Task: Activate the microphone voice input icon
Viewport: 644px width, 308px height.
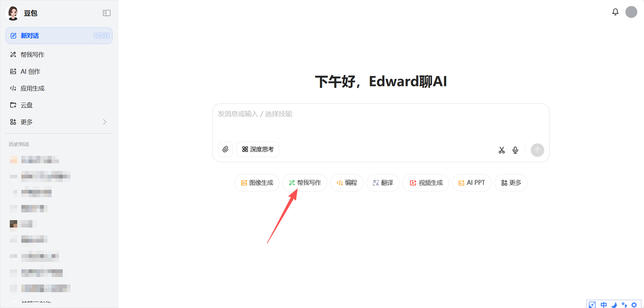Action: point(515,150)
